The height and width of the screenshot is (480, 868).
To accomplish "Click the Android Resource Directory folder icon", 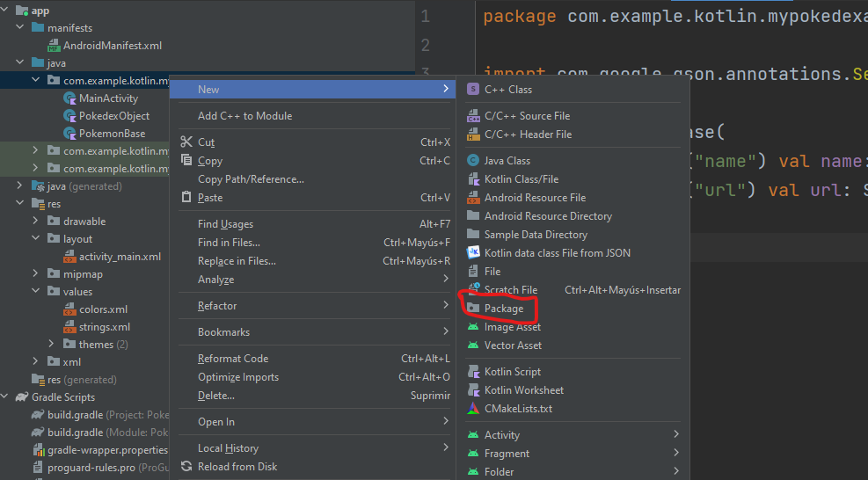I will point(473,216).
